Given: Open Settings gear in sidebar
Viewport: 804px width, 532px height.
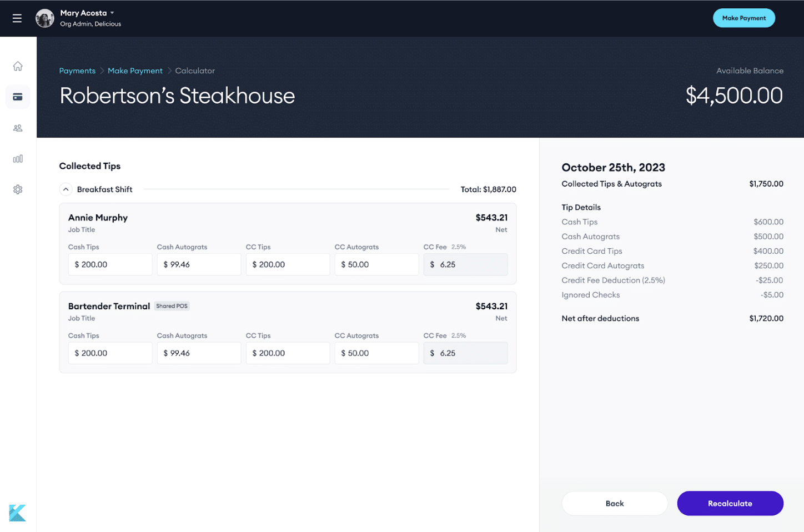Looking at the screenshot, I should pyautogui.click(x=18, y=189).
